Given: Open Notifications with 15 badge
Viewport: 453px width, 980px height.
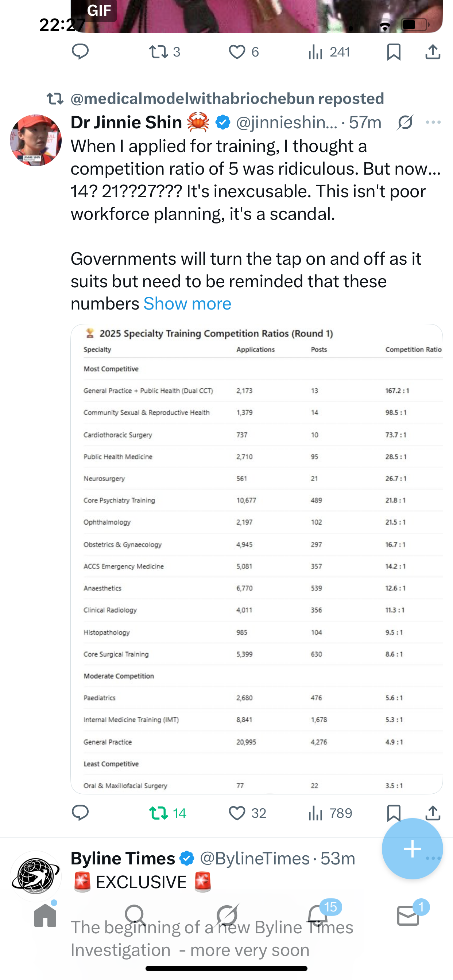Looking at the screenshot, I should 317,915.
